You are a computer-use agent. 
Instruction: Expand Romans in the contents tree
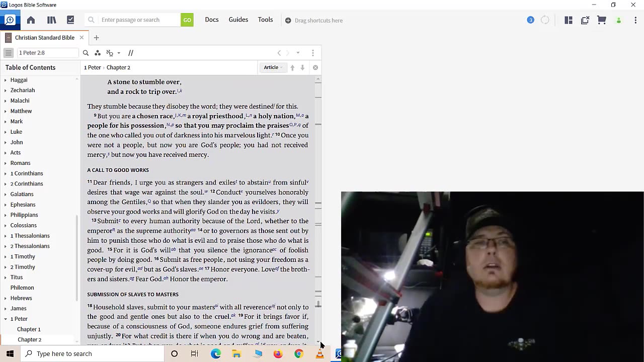coord(6,163)
